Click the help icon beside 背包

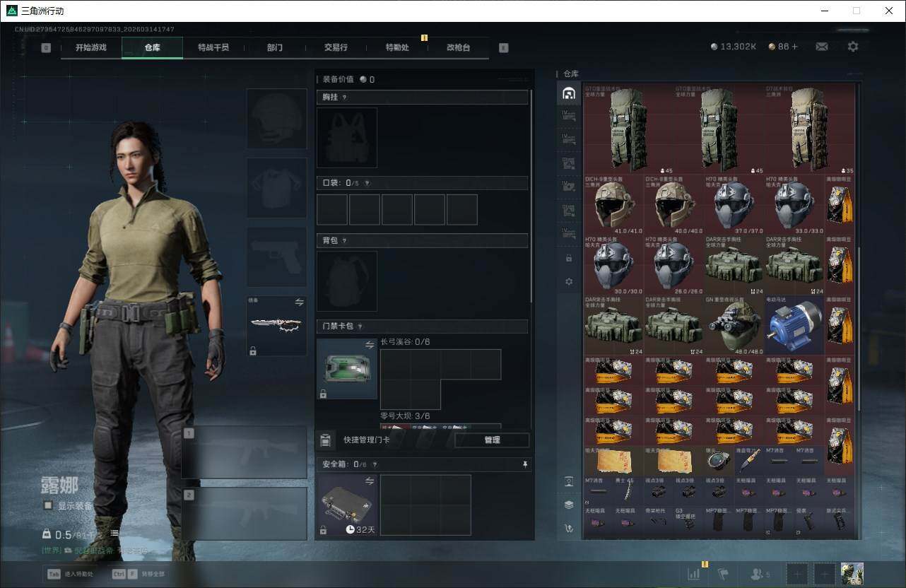pos(345,241)
